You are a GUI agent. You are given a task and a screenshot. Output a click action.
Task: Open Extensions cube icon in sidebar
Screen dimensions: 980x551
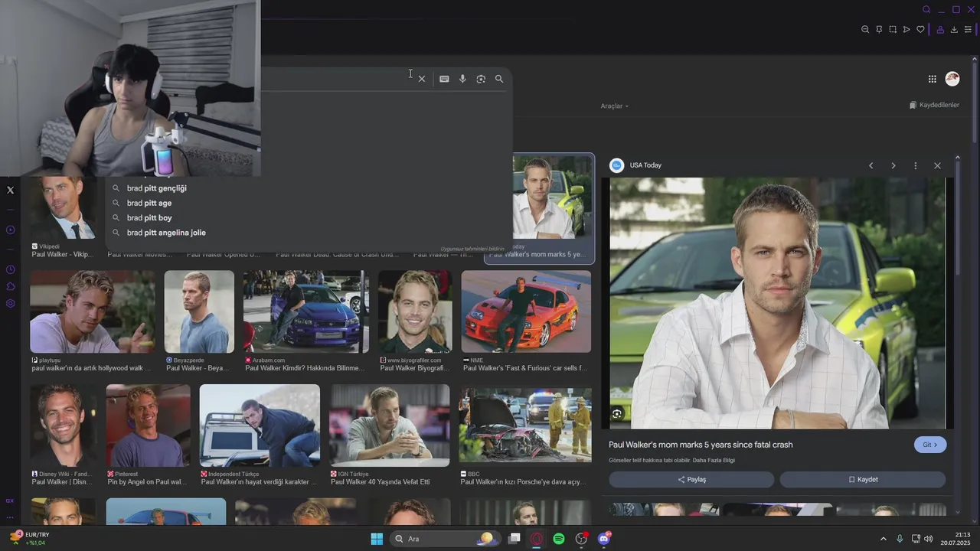pyautogui.click(x=10, y=286)
